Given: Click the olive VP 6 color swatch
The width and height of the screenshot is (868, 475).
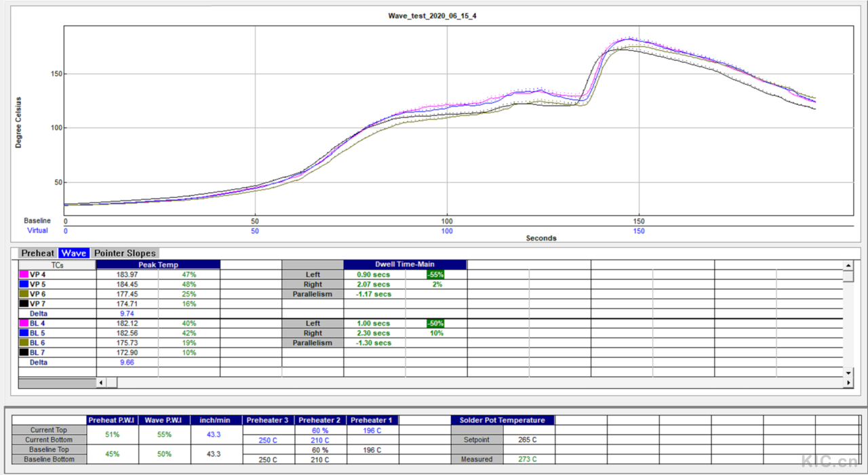Looking at the screenshot, I should 24,294.
